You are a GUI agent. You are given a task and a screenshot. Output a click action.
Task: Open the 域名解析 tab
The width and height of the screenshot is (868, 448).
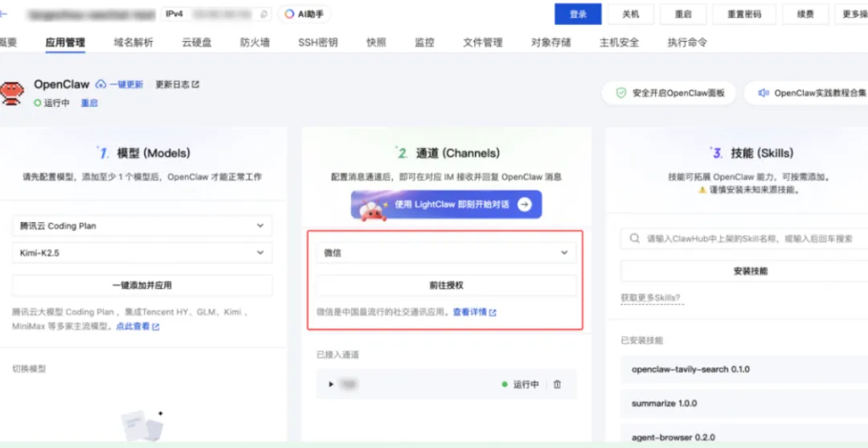coord(133,43)
